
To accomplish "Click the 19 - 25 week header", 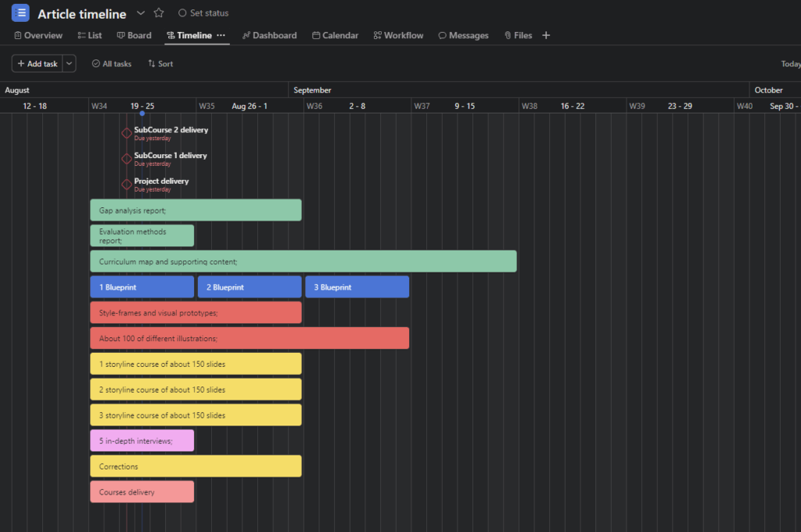I will 142,106.
